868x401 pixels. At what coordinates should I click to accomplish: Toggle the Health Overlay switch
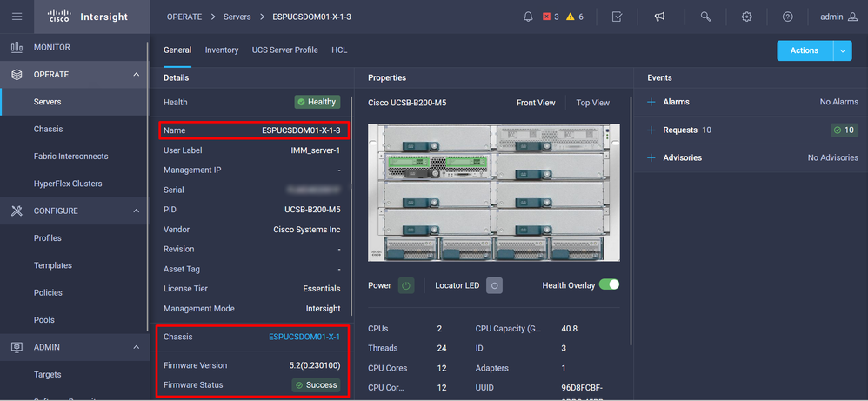point(609,284)
